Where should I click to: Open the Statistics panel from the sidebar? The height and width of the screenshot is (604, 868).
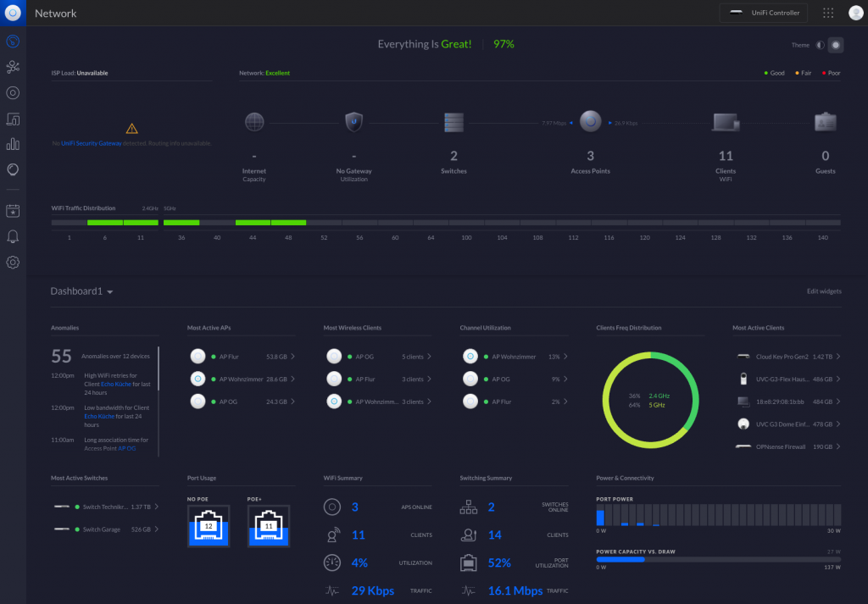click(13, 144)
